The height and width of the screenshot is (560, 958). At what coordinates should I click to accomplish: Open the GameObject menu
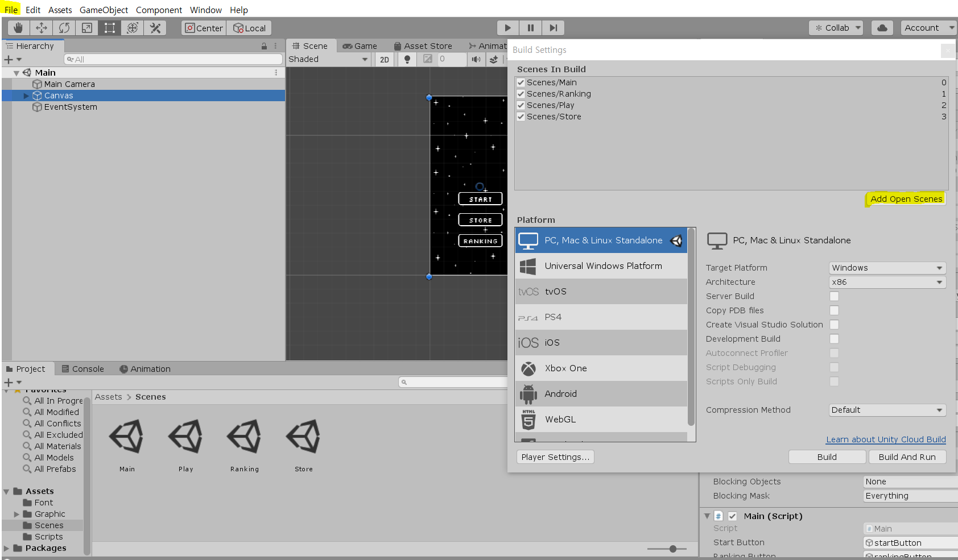[104, 10]
